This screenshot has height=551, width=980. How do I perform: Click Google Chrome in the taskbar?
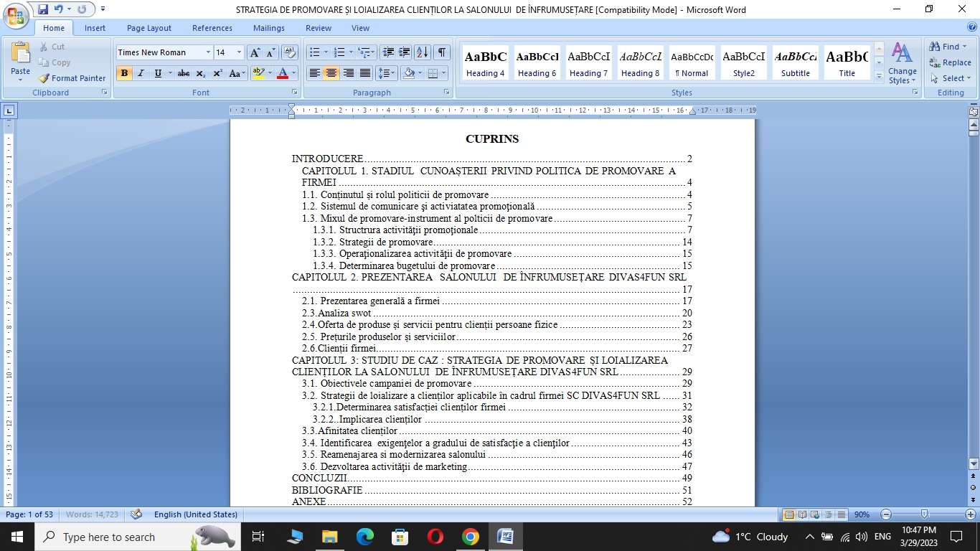pos(470,537)
